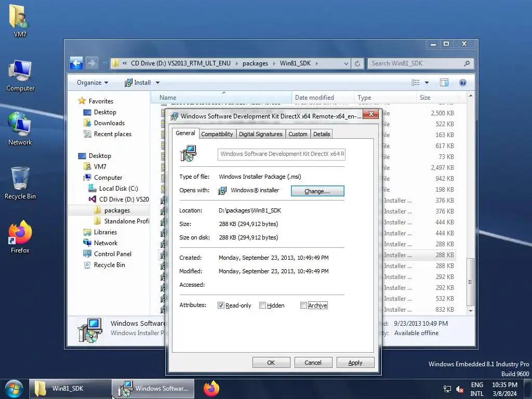Expand the Install dropdown arrow

point(157,83)
